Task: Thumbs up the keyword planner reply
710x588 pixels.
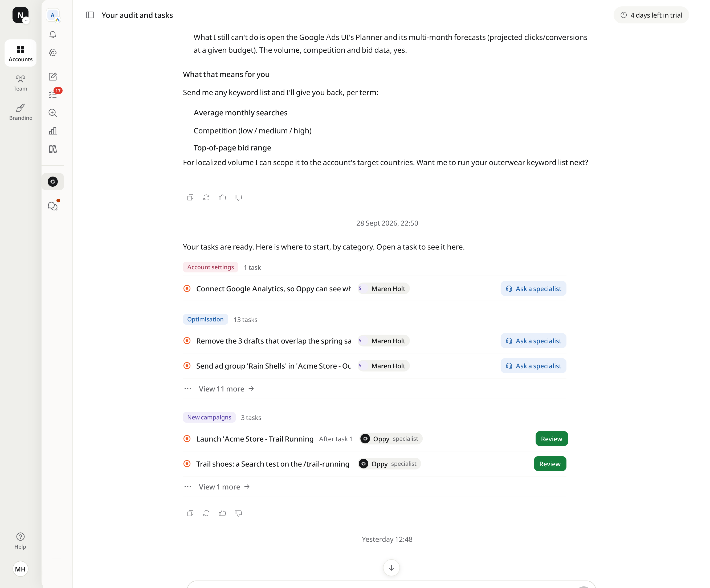Action: click(222, 198)
